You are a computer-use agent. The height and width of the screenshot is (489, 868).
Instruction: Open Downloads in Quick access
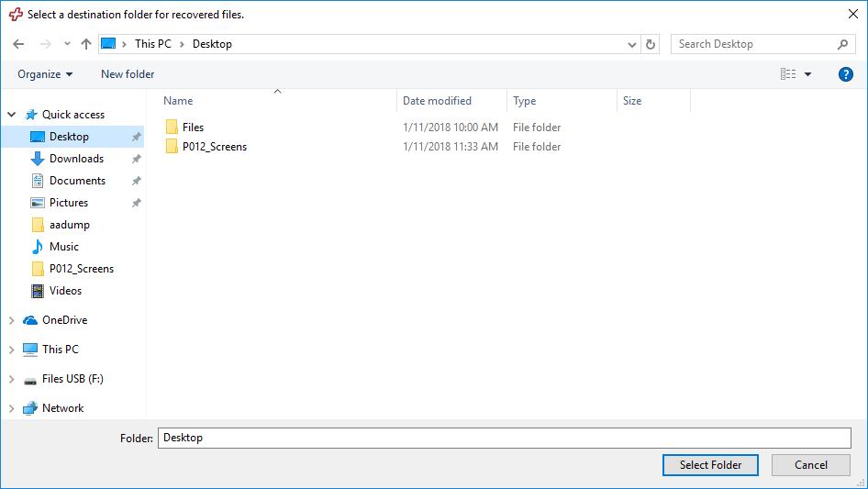(x=76, y=159)
